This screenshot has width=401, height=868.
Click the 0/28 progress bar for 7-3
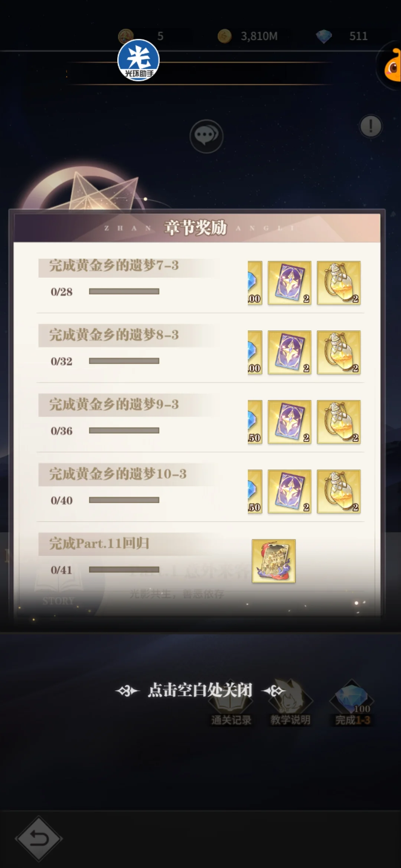click(124, 292)
